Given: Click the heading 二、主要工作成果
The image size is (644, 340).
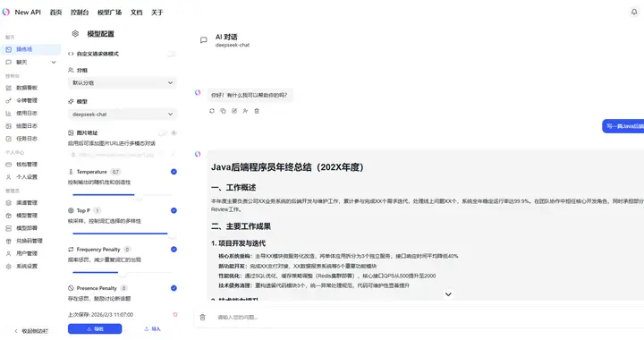Looking at the screenshot, I should (x=241, y=226).
